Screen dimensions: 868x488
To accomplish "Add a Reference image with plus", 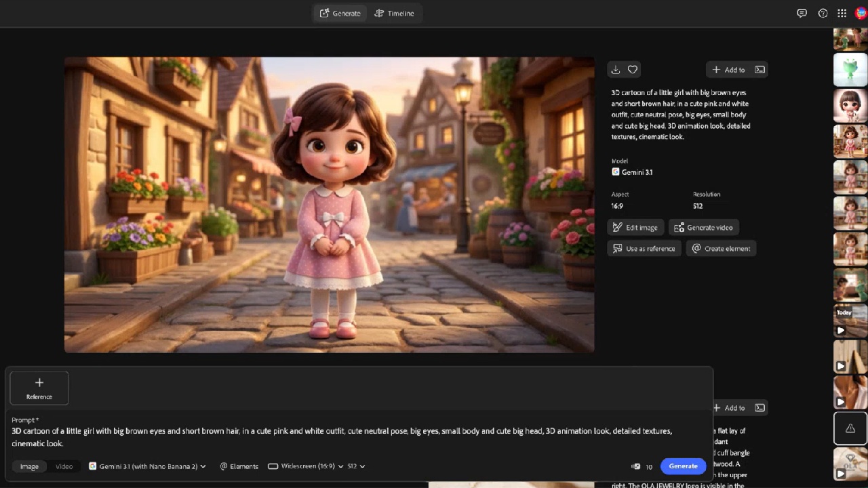I will pyautogui.click(x=39, y=388).
